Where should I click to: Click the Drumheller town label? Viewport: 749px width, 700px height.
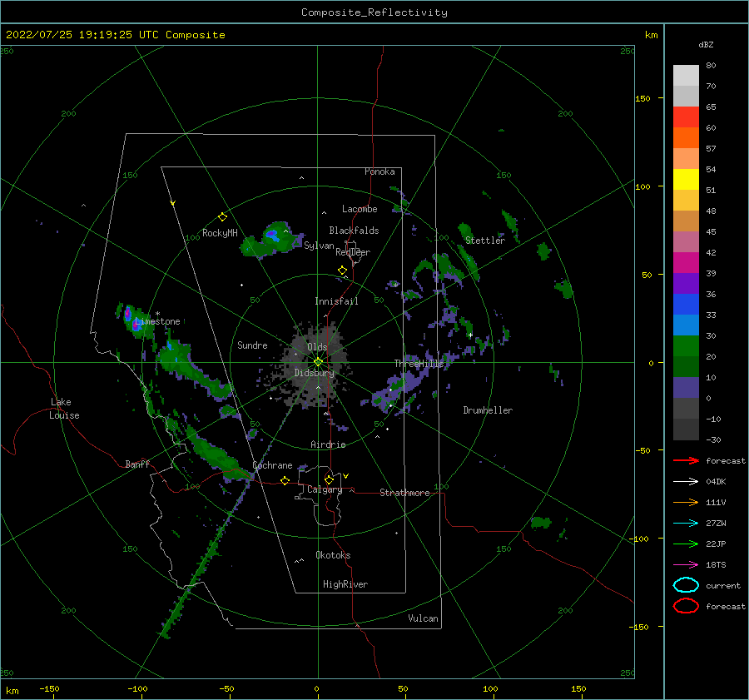coord(488,410)
